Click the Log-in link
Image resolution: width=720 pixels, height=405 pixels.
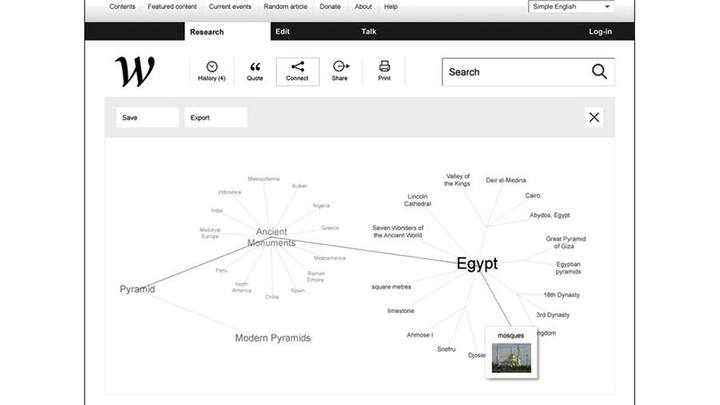click(x=600, y=32)
